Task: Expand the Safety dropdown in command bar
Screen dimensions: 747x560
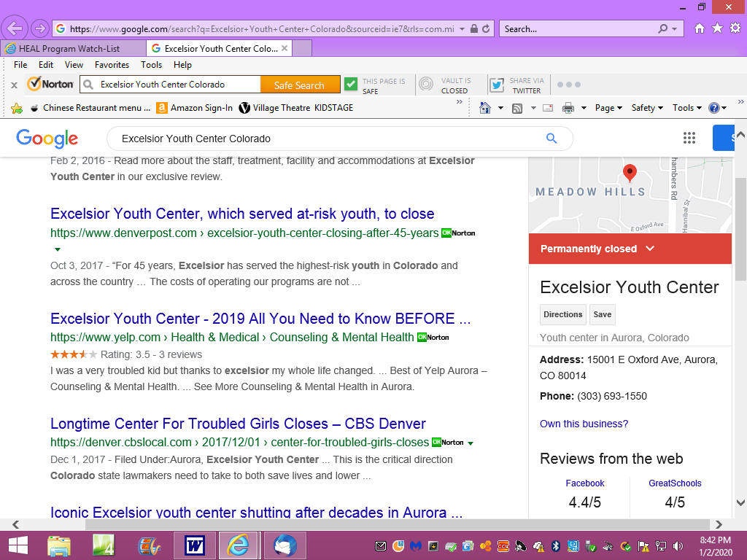Action: 647,108
